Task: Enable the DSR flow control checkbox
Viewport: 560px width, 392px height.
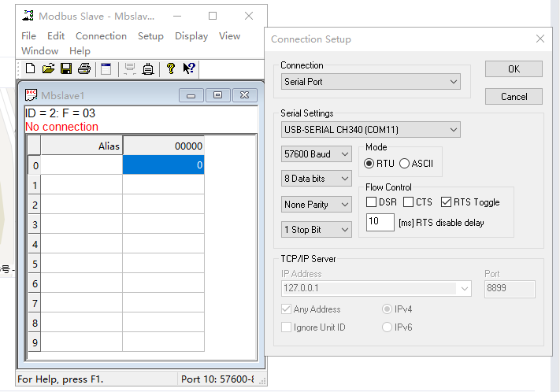Action: point(372,202)
